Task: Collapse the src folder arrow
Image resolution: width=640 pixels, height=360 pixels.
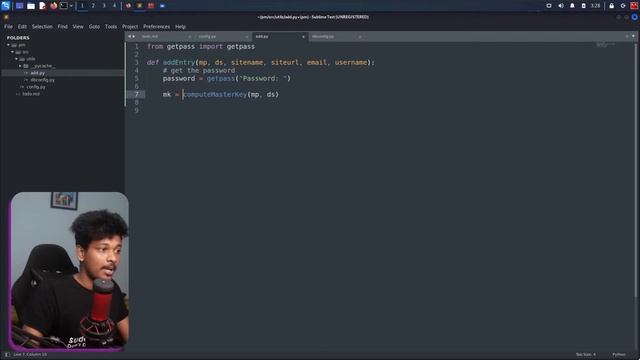Action: [12, 52]
